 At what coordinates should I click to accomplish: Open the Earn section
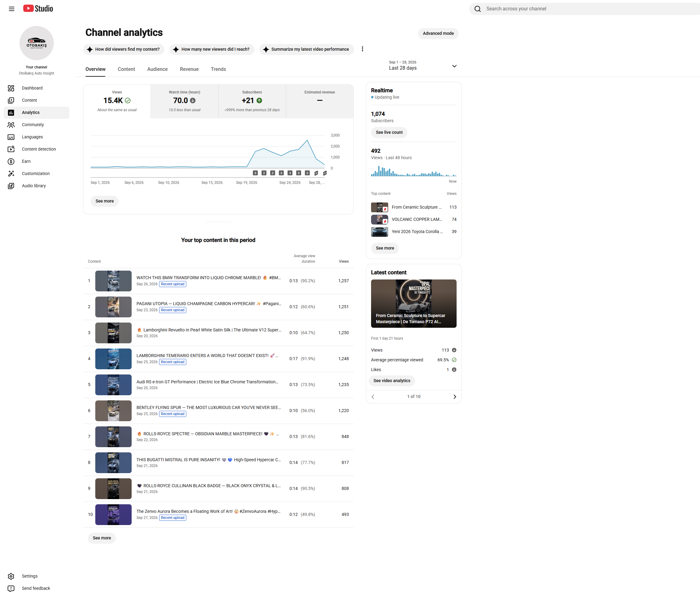(x=36, y=161)
